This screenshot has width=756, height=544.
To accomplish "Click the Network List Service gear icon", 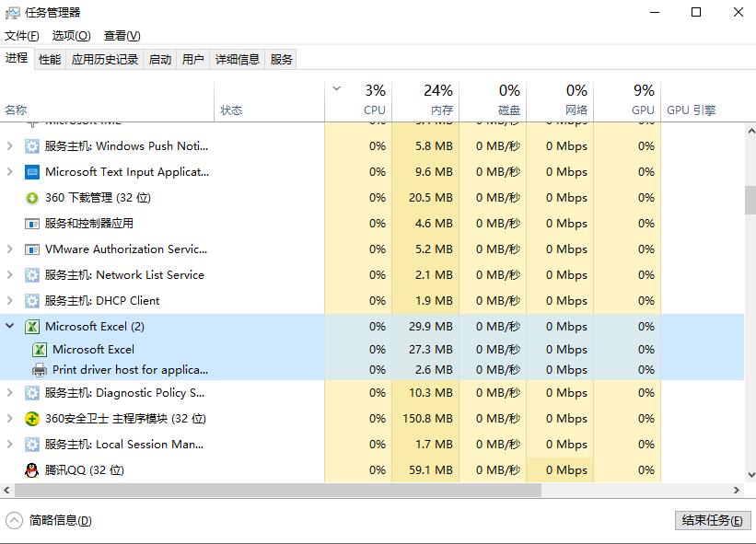I will coord(32,275).
